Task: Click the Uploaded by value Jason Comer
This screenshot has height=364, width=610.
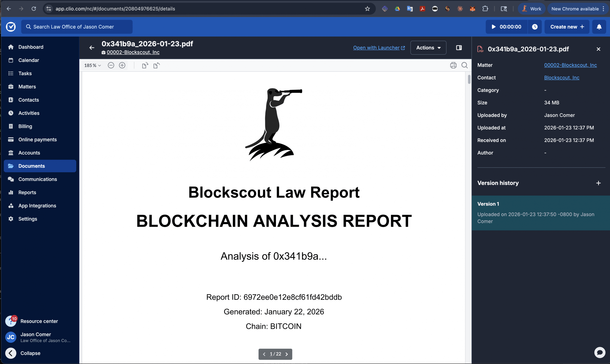Action: coord(559,115)
